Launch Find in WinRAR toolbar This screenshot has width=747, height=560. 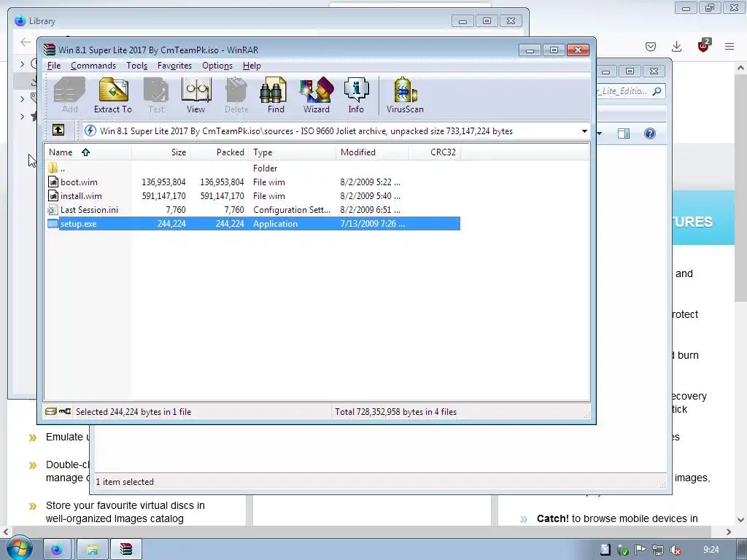[x=275, y=96]
